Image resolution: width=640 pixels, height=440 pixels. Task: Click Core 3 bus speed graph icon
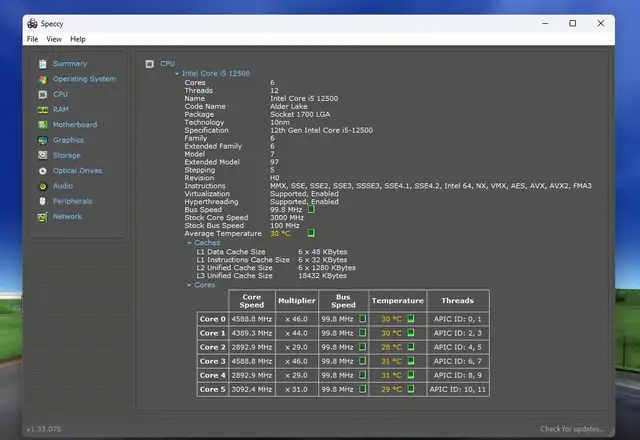click(362, 361)
